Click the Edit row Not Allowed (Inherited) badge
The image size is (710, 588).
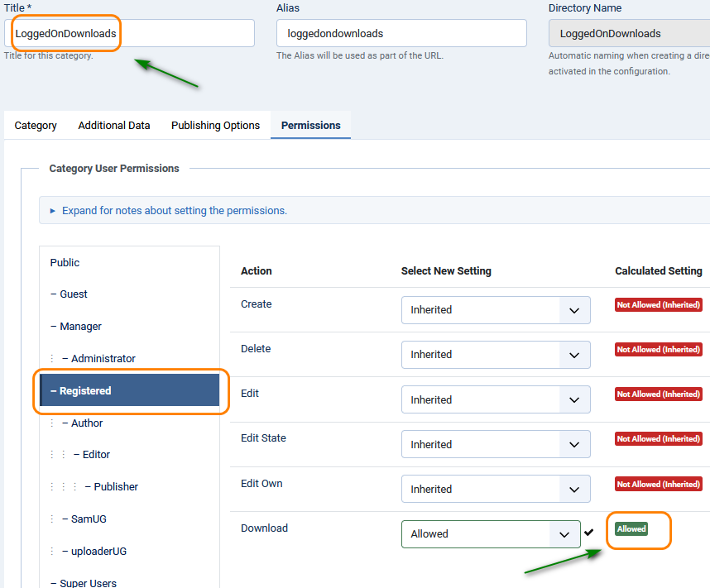click(x=659, y=394)
